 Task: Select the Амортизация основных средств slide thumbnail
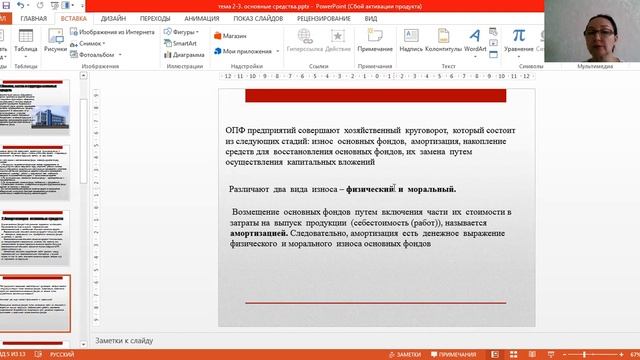(x=35, y=238)
